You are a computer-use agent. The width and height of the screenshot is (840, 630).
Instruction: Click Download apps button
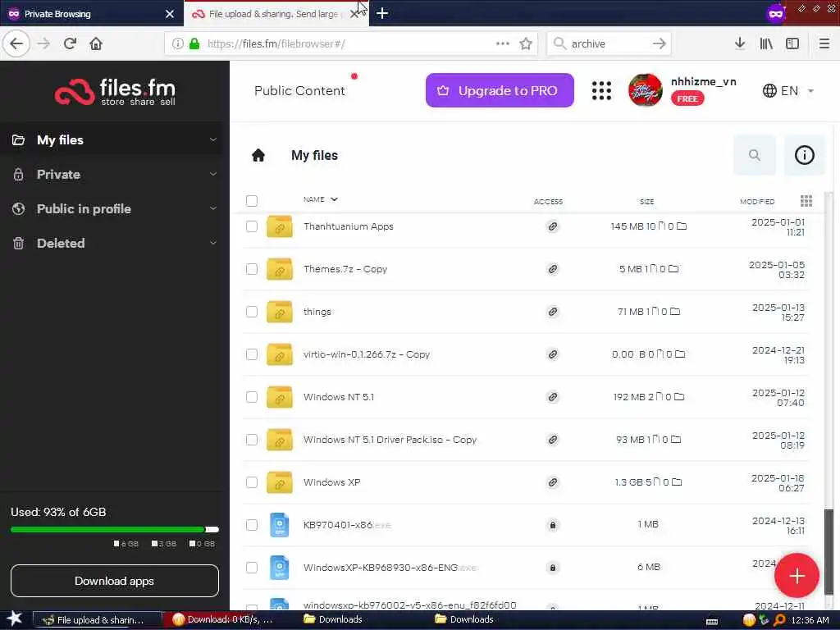115,581
